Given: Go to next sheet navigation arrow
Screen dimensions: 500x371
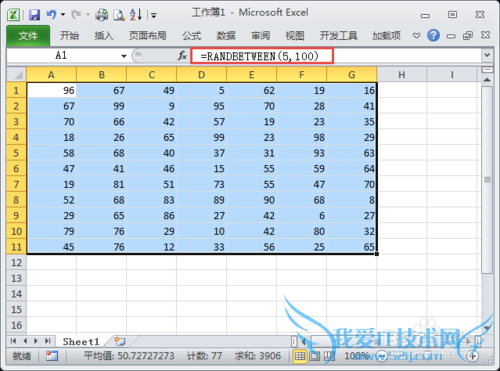Looking at the screenshot, I should point(36,341).
